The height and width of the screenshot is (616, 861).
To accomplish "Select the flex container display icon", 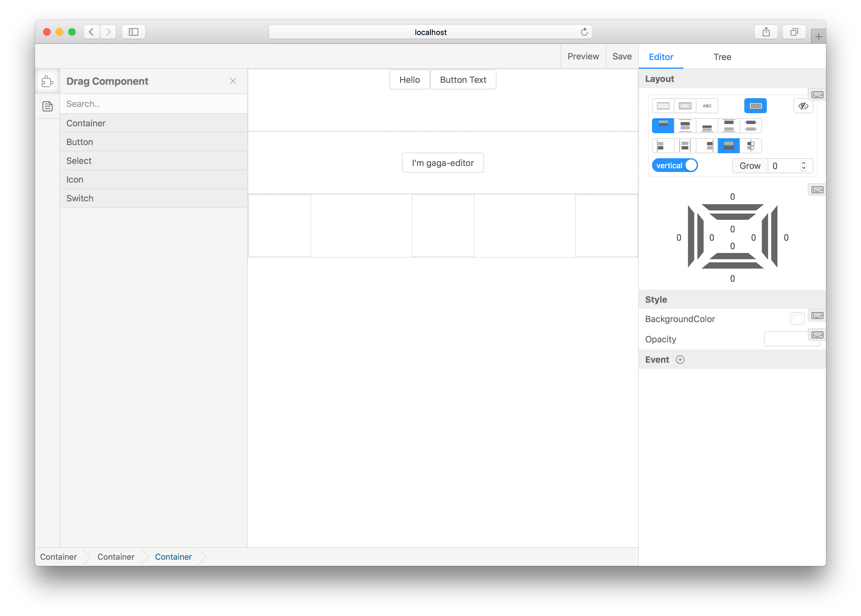I will click(755, 106).
